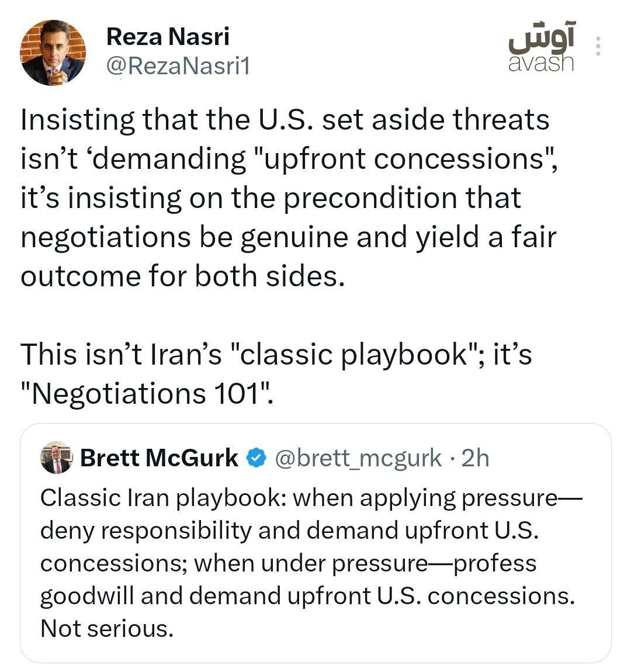The height and width of the screenshot is (672, 631).
Task: Click the 'Not serious.' line in quoted tweet
Action: pos(107,629)
